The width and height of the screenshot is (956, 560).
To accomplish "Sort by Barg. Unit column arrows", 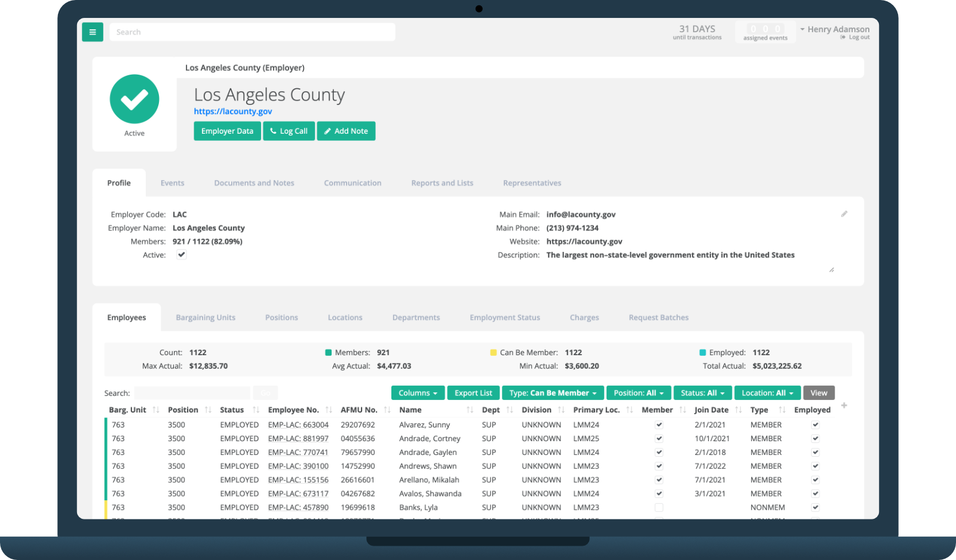I will [156, 410].
